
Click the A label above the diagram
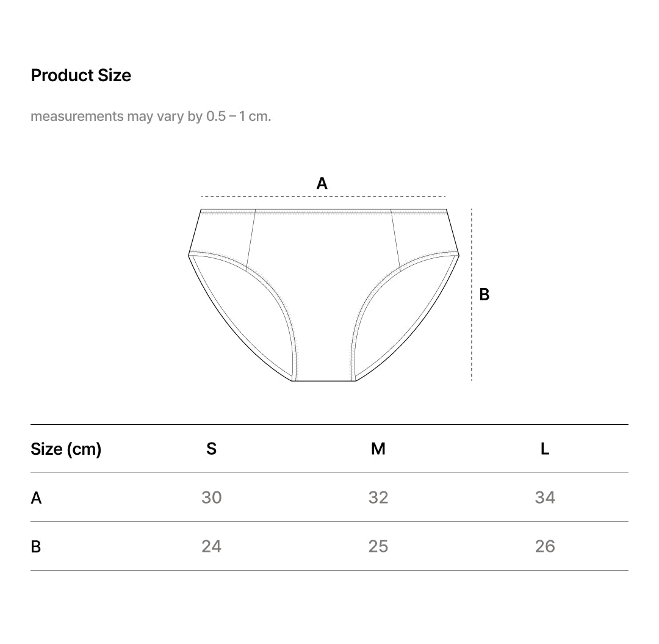coord(322,183)
